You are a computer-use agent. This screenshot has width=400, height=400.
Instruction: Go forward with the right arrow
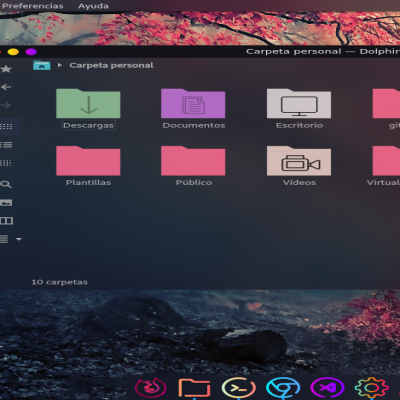point(6,105)
